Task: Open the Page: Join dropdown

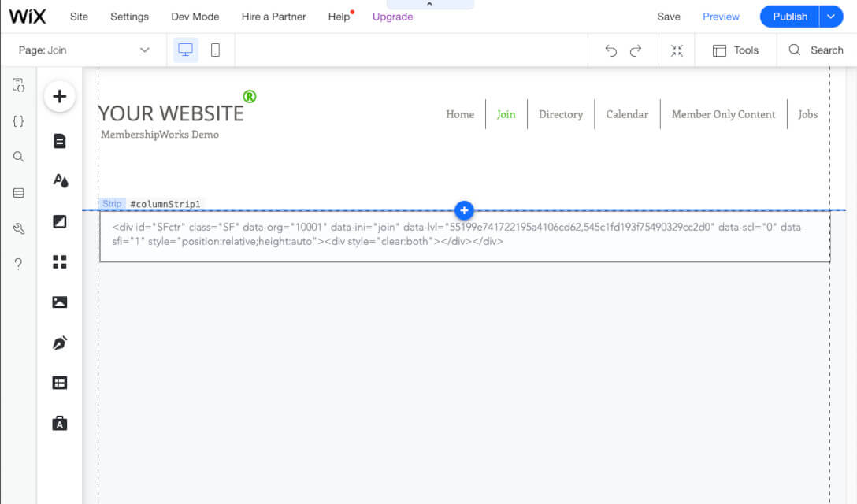Action: tap(83, 49)
